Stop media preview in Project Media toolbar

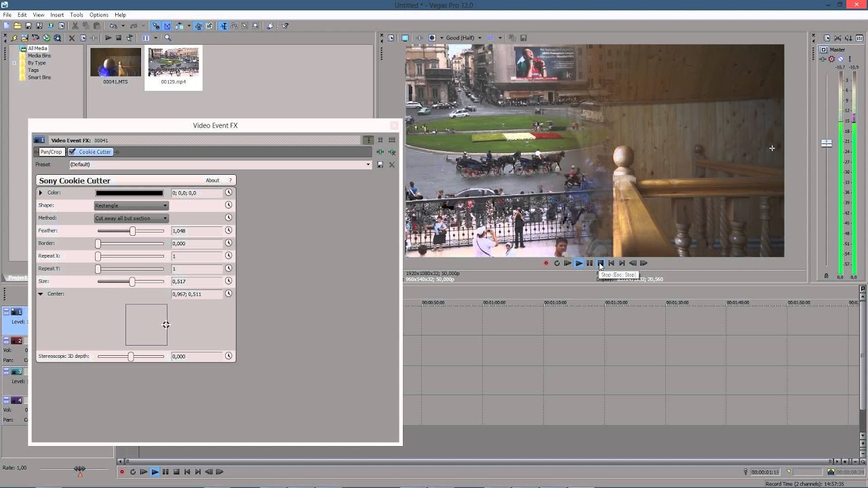pos(119,38)
